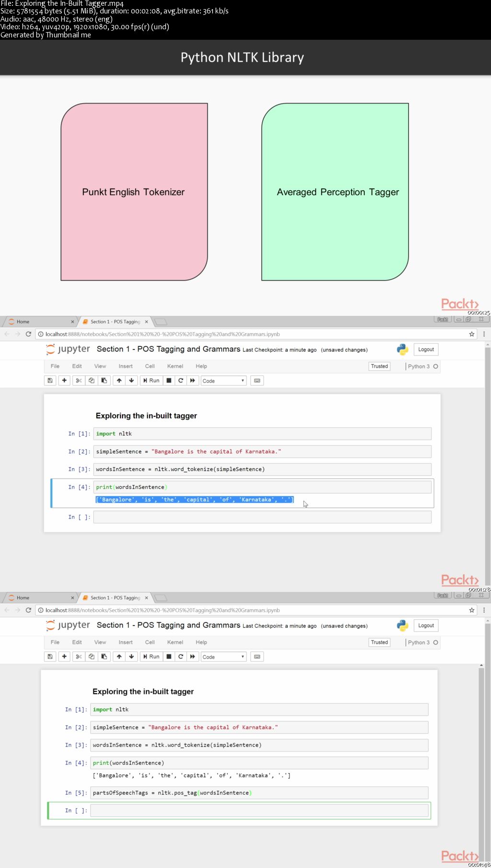Open command palette keyboard icon in highlighted-output notebook
The height and width of the screenshot is (868, 491).
257,381
